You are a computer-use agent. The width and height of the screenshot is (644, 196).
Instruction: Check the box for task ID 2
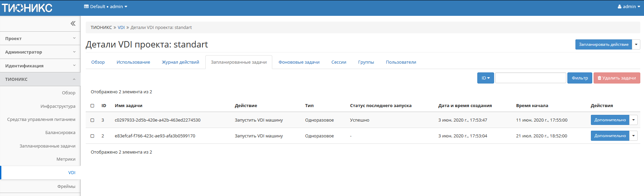tap(92, 136)
